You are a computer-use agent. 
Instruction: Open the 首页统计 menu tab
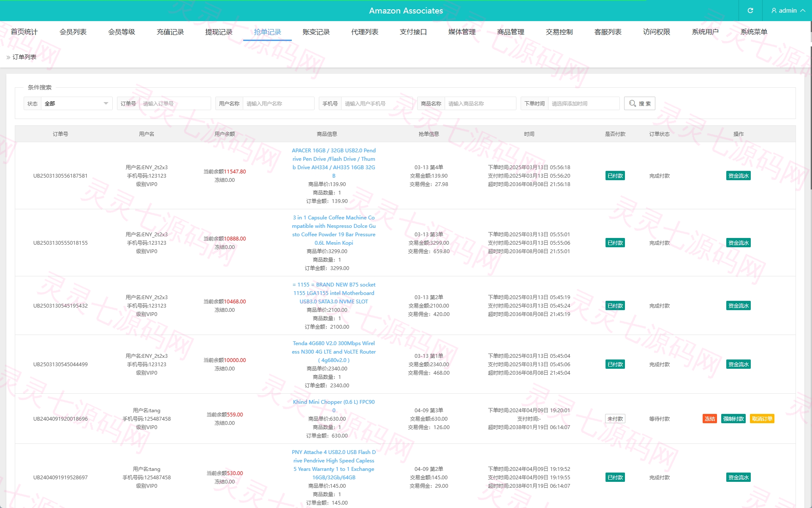pyautogui.click(x=24, y=32)
